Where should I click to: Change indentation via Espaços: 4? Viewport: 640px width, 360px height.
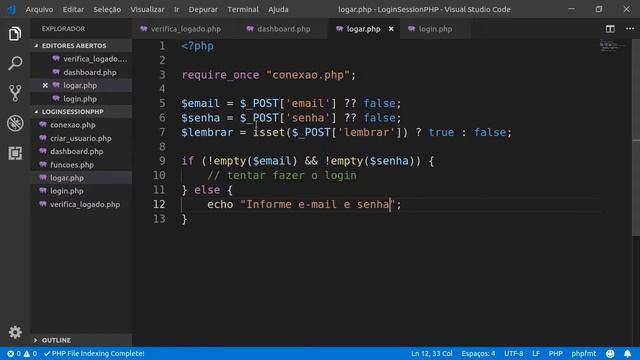tap(478, 353)
